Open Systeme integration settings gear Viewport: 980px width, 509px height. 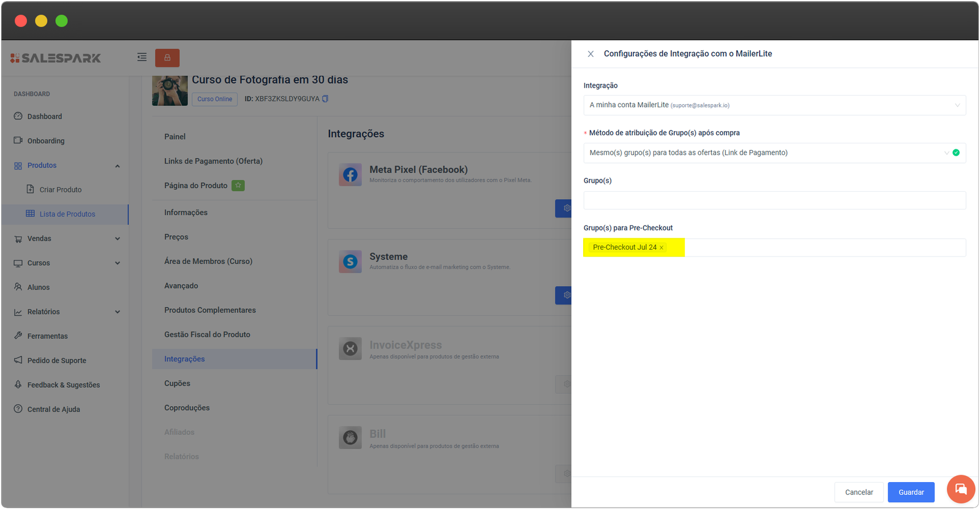point(565,295)
